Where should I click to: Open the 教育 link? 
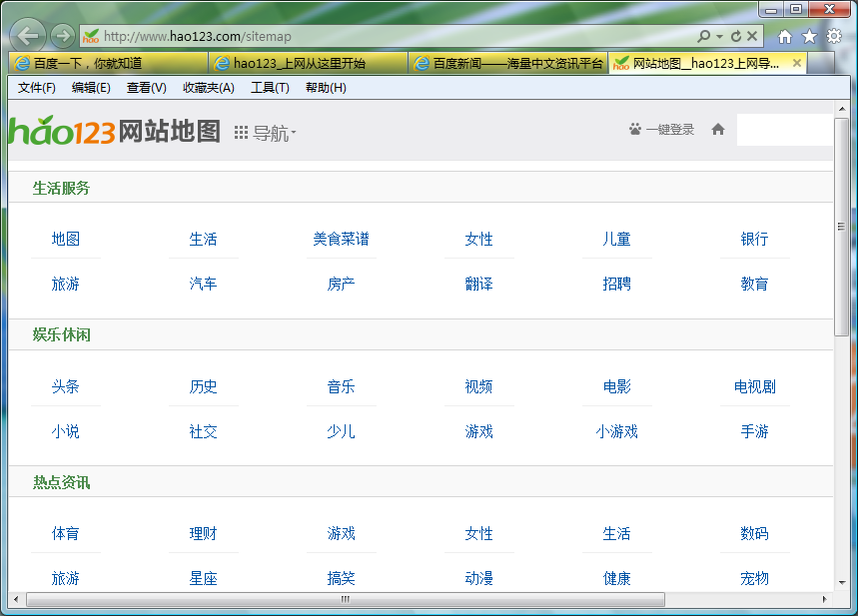754,284
